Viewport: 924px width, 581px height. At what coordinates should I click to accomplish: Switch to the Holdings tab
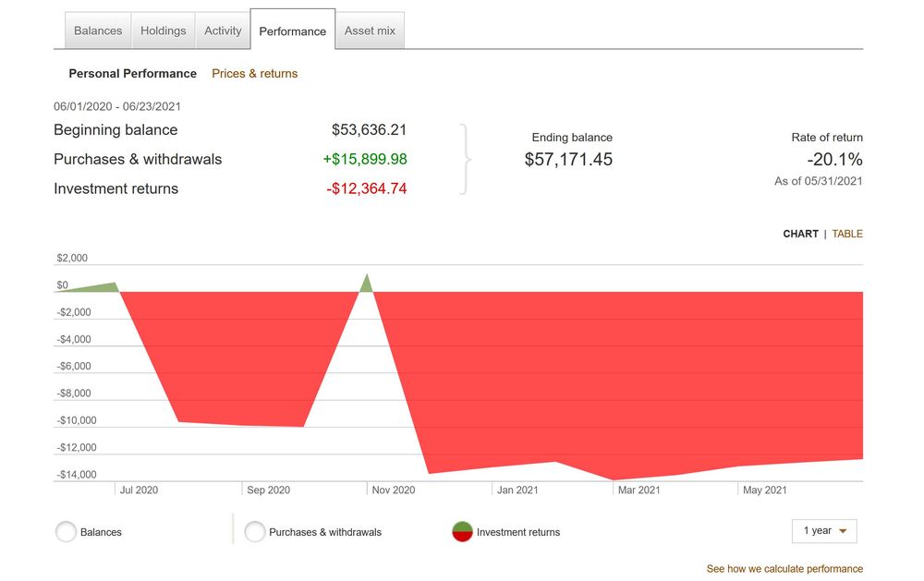[x=163, y=30]
